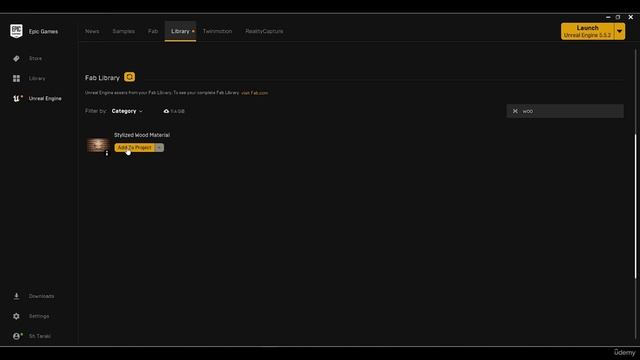640x360 pixels.
Task: Open the three-dot menu on Stylized Wood Material
Action: pyautogui.click(x=107, y=153)
